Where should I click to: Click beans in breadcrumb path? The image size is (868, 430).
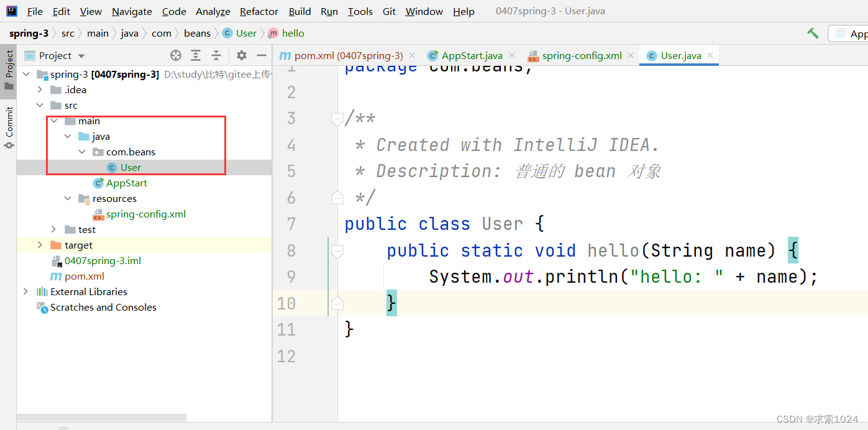[197, 33]
